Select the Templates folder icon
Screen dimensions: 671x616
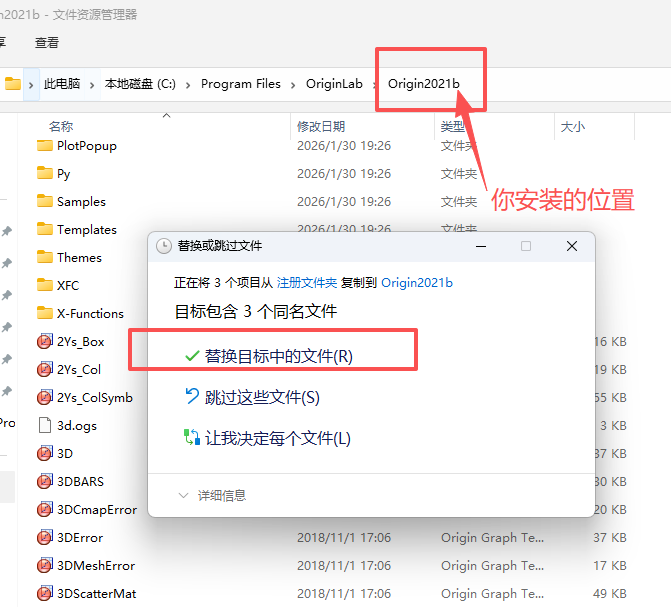tap(45, 229)
